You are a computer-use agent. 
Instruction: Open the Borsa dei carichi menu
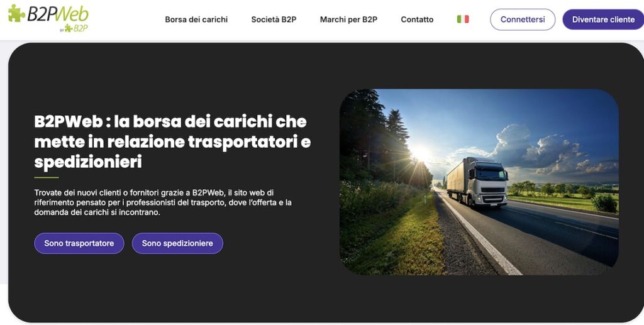[x=196, y=19]
